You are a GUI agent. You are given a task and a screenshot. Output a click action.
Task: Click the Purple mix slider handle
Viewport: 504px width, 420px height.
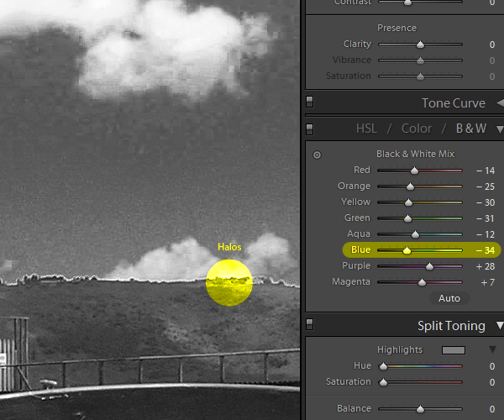[x=429, y=266]
